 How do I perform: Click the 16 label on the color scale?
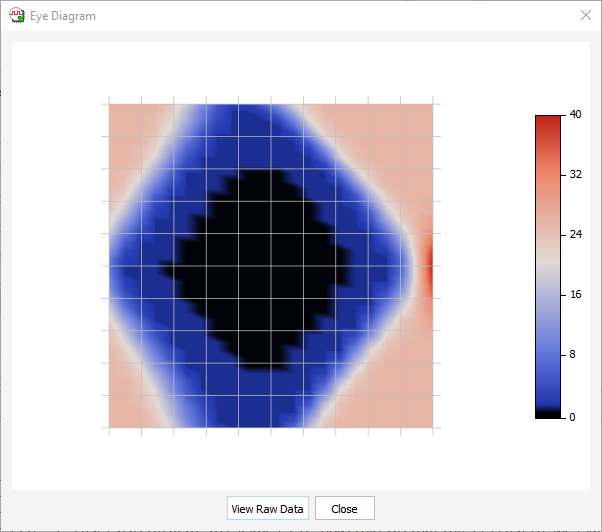tap(575, 296)
